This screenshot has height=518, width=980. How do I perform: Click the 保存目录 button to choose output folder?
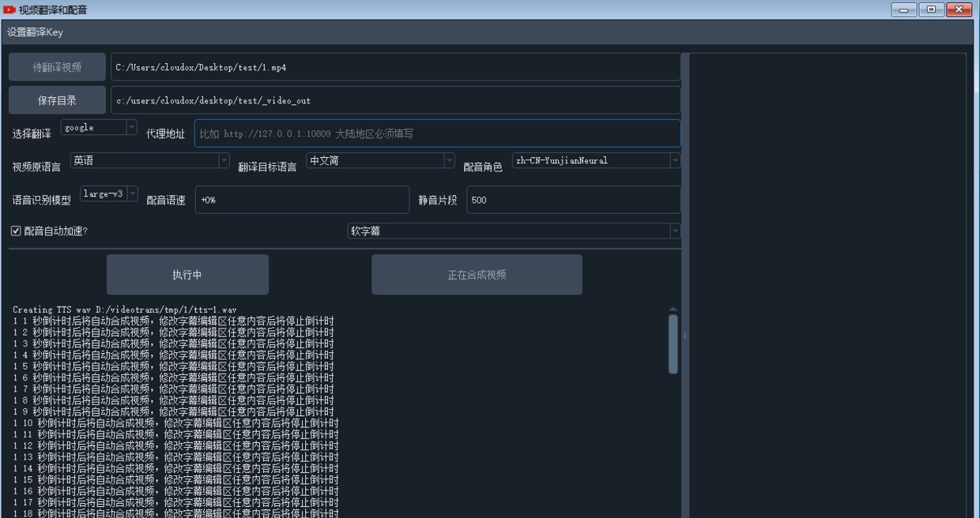pos(55,99)
